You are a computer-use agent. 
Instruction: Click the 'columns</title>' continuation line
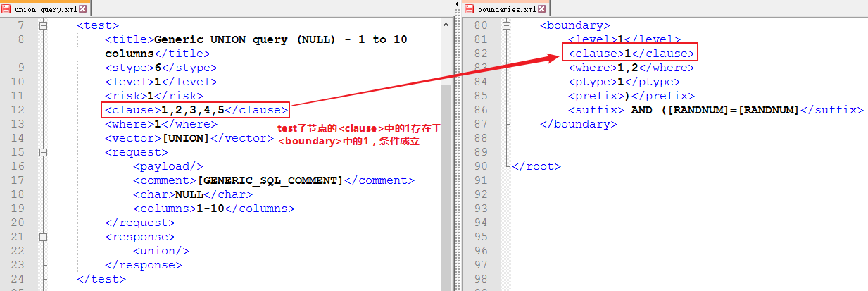pos(158,54)
